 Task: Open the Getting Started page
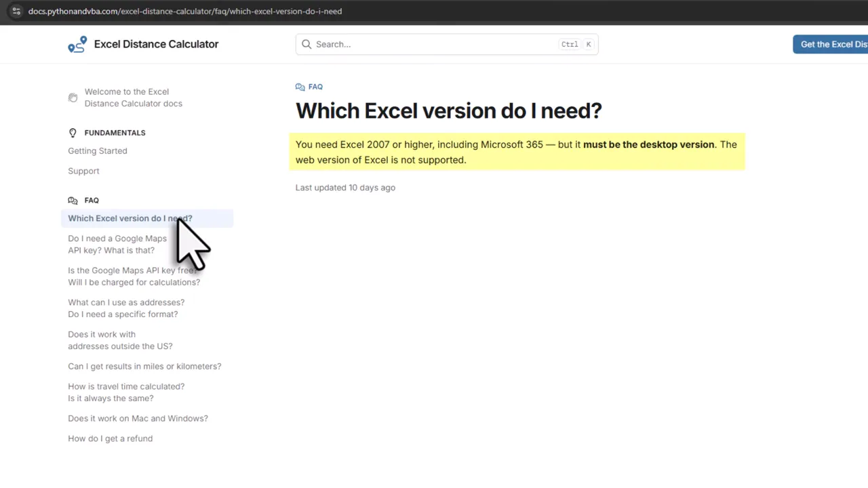click(x=97, y=150)
